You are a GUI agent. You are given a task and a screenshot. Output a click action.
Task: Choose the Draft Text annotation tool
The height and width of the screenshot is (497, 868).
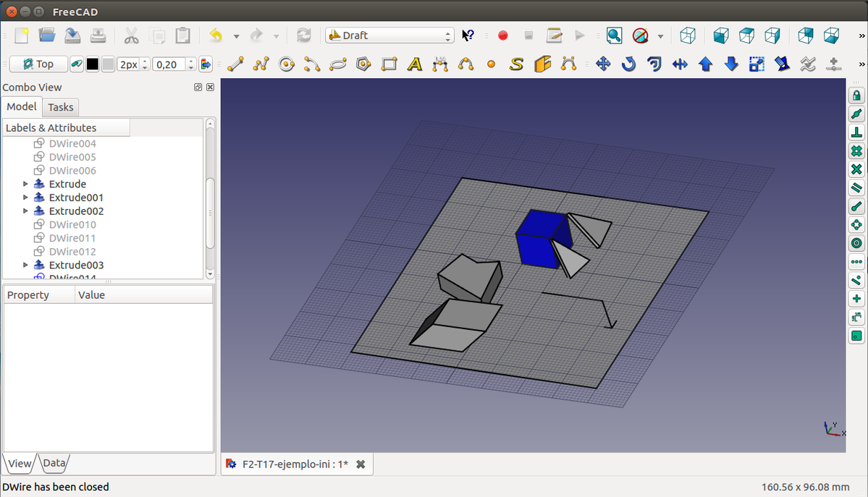coord(414,64)
